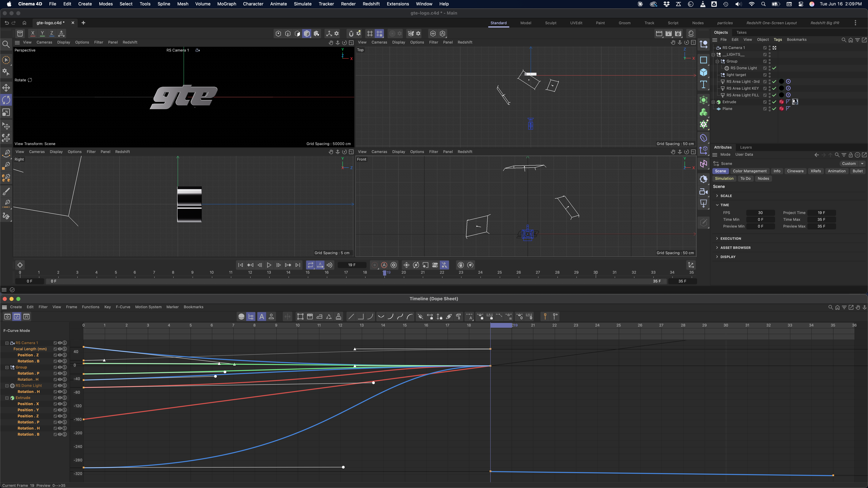This screenshot has height=488, width=868.
Task: Select the Rotate tool in left toolbar
Action: point(6,100)
